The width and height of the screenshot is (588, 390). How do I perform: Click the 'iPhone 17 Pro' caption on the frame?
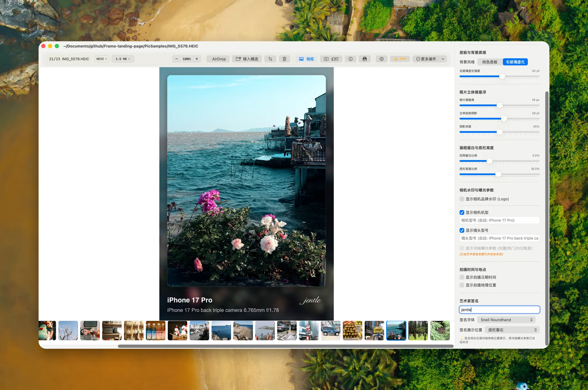pyautogui.click(x=189, y=300)
